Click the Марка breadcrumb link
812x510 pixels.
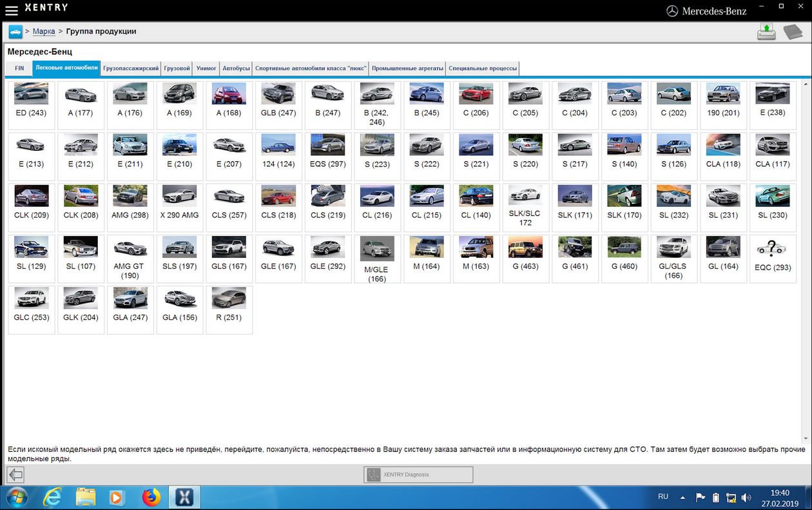[44, 32]
